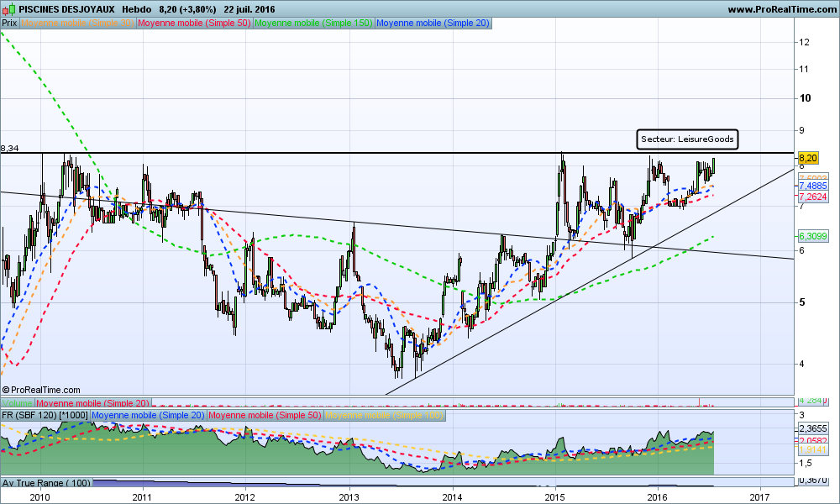Image resolution: width=840 pixels, height=504 pixels.
Task: Click the 2012 label on time axis
Action: click(x=245, y=497)
